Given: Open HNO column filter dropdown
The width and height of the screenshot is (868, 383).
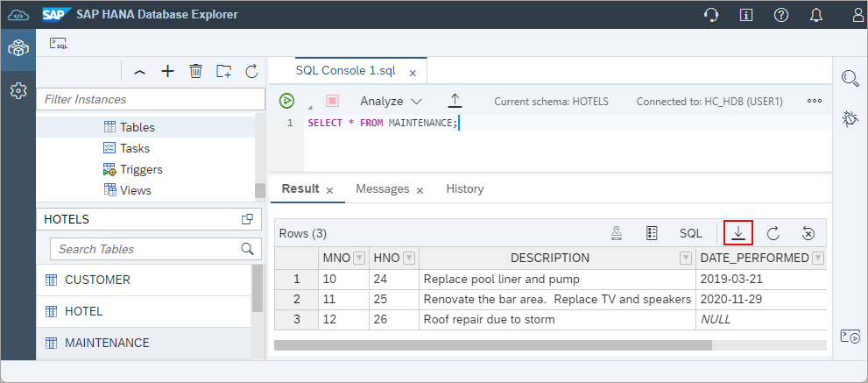Looking at the screenshot, I should (x=409, y=258).
